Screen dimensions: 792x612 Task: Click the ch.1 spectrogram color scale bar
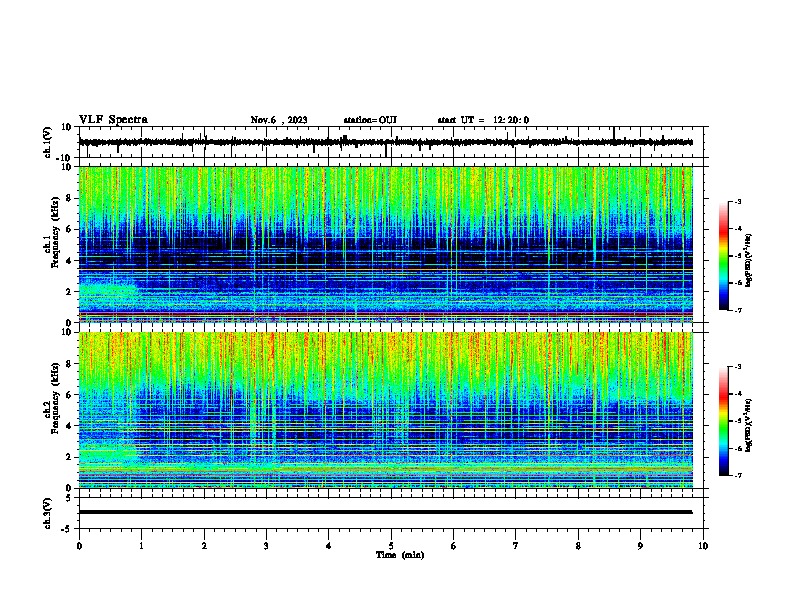[723, 256]
